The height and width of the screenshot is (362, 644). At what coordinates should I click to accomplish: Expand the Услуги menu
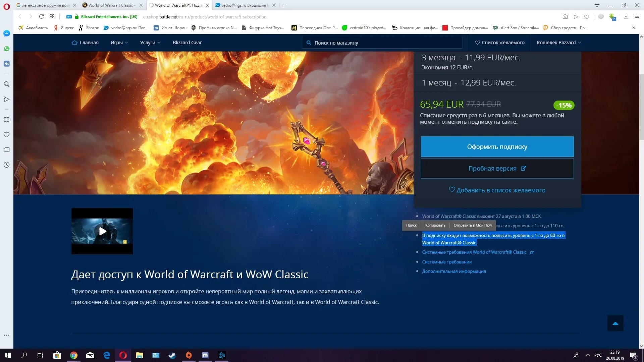tap(150, 43)
